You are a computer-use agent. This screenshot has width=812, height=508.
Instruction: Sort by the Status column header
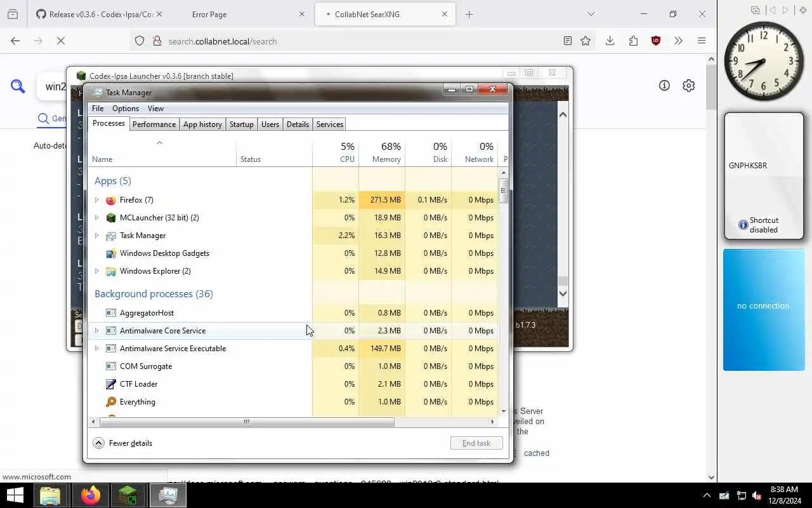pyautogui.click(x=274, y=152)
